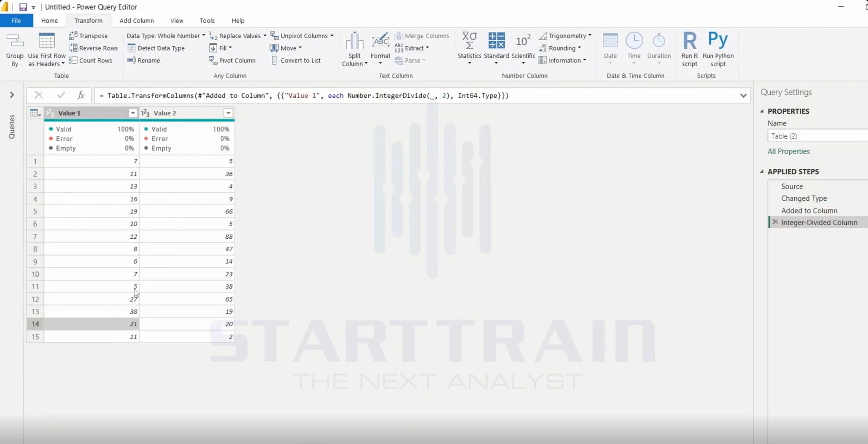Collapse the APPLIED STEPS section
Screen dimensions: 868x444
coord(762,171)
